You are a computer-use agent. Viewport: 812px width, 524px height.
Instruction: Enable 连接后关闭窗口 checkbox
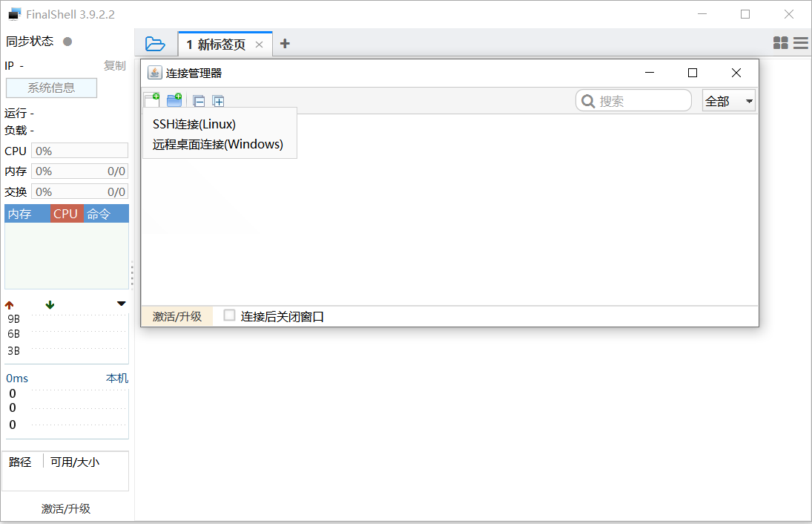[230, 315]
